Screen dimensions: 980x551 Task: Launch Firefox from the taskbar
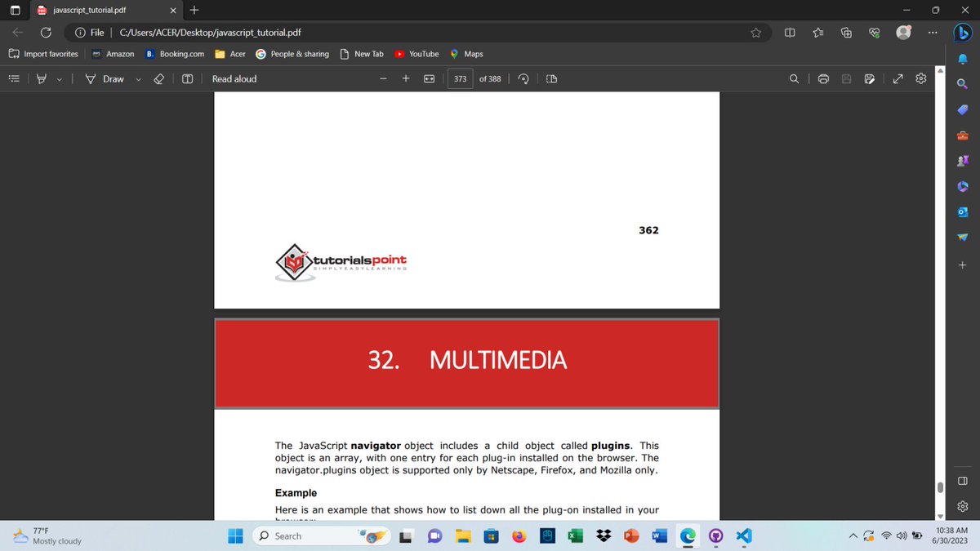point(519,536)
